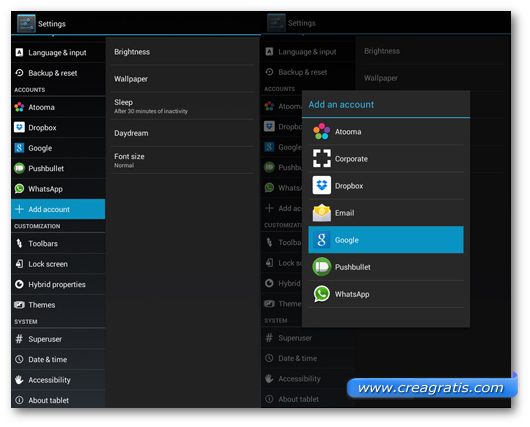530x427 pixels.
Task: Open Pushbullet account in left settings list
Action: pyautogui.click(x=58, y=168)
